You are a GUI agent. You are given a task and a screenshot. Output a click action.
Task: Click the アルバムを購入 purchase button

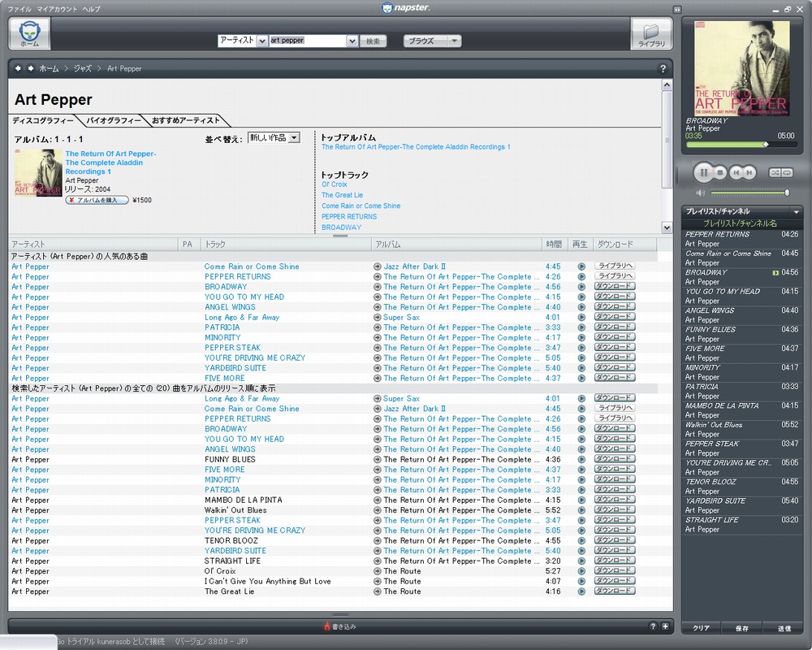tap(97, 200)
